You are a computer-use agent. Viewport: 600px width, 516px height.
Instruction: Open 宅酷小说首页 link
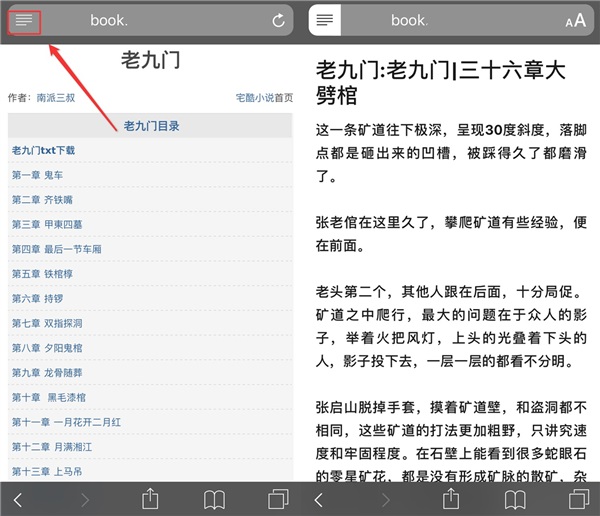(x=264, y=98)
